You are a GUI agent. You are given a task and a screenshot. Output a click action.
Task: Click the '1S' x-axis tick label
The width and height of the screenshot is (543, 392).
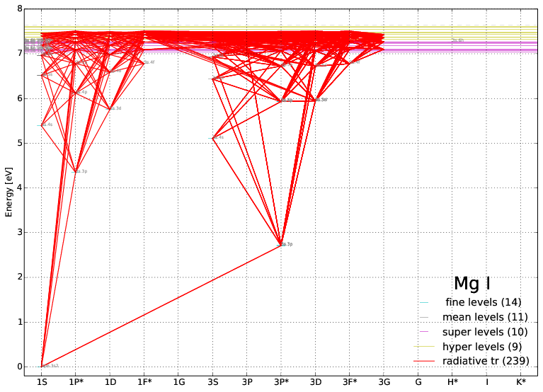[42, 382]
